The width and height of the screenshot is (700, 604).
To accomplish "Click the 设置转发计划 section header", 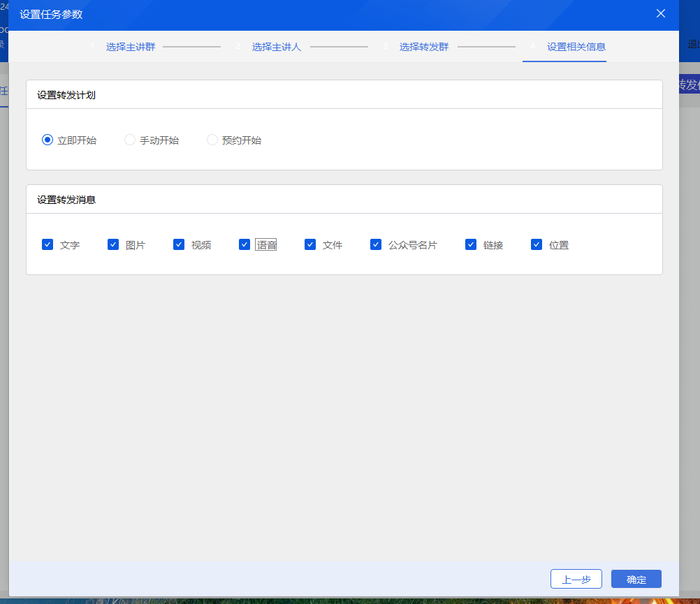I will [x=66, y=95].
